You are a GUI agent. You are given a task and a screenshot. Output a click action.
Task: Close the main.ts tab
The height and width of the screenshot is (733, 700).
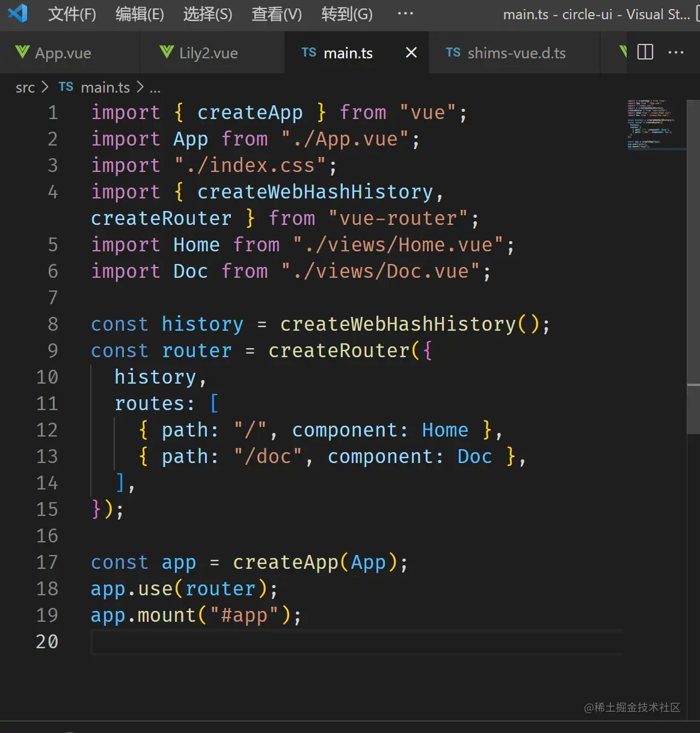click(x=411, y=53)
